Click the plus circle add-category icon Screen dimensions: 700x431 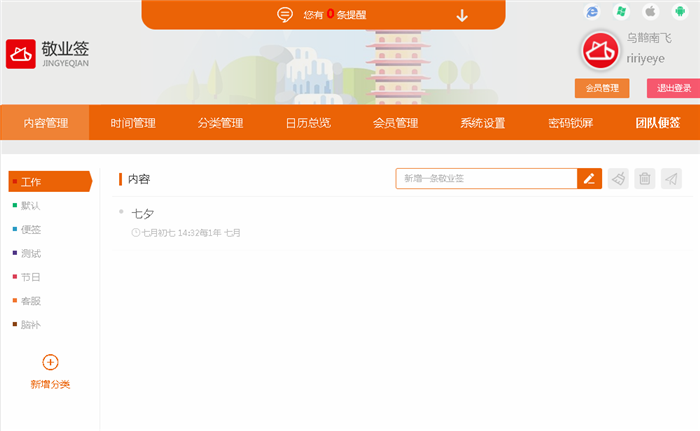(50, 362)
